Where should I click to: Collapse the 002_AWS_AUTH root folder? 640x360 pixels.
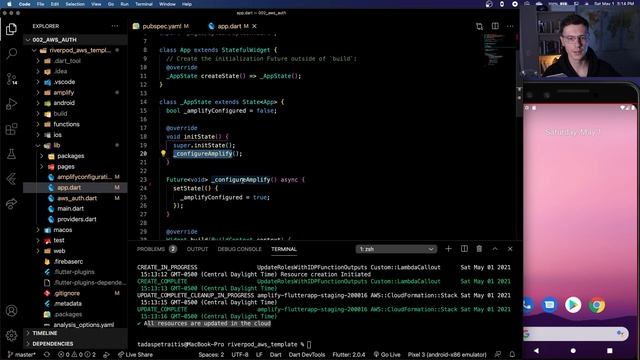click(76, 40)
